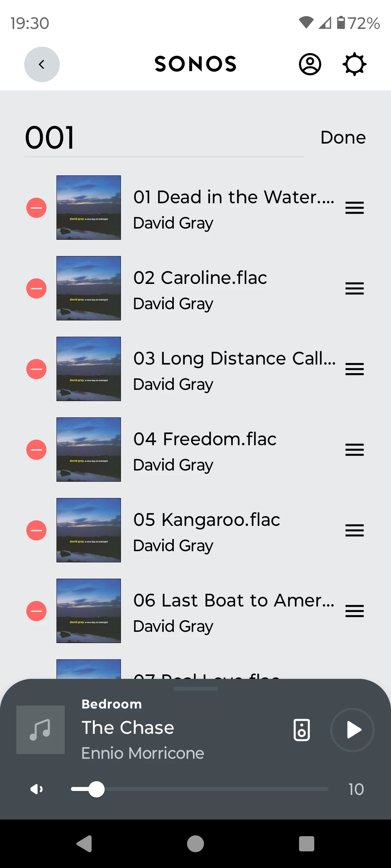Open the account profile icon
The width and height of the screenshot is (391, 868).
tap(310, 64)
